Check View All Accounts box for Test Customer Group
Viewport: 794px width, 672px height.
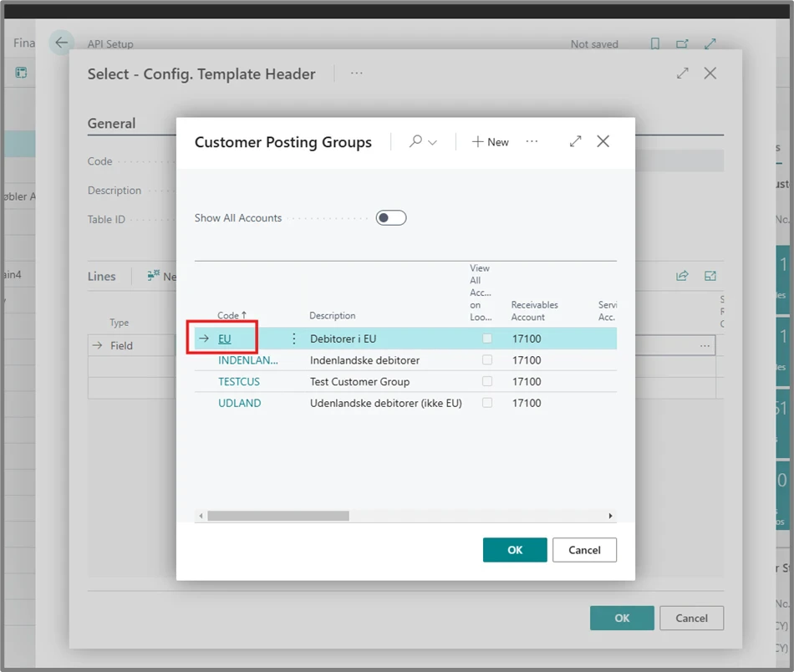point(487,381)
